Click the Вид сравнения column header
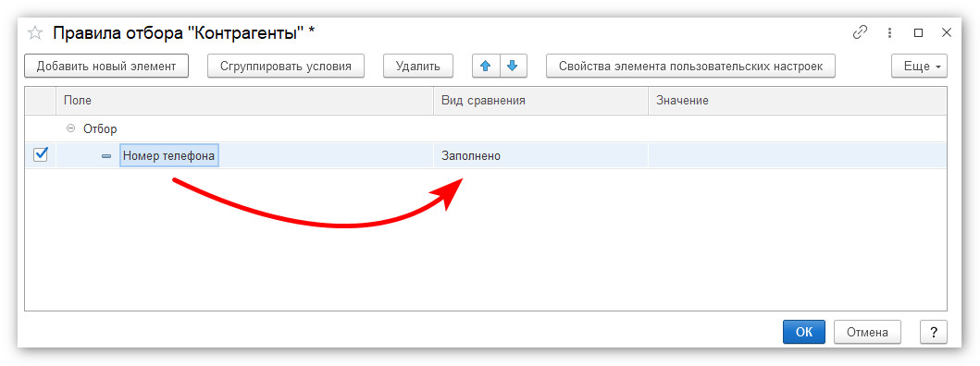 [x=540, y=101]
